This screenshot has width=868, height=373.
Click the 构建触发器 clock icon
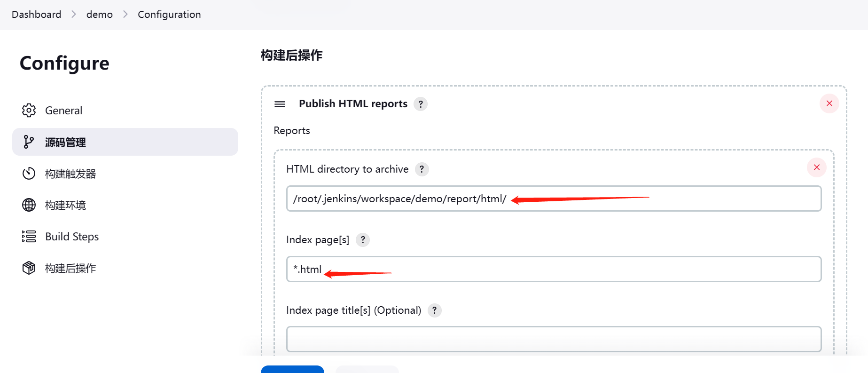click(x=29, y=174)
